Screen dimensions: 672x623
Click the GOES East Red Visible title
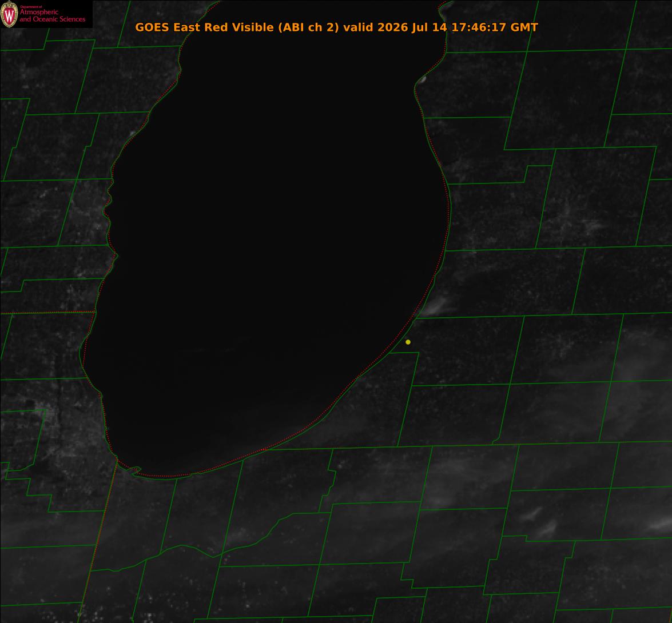[x=204, y=27]
